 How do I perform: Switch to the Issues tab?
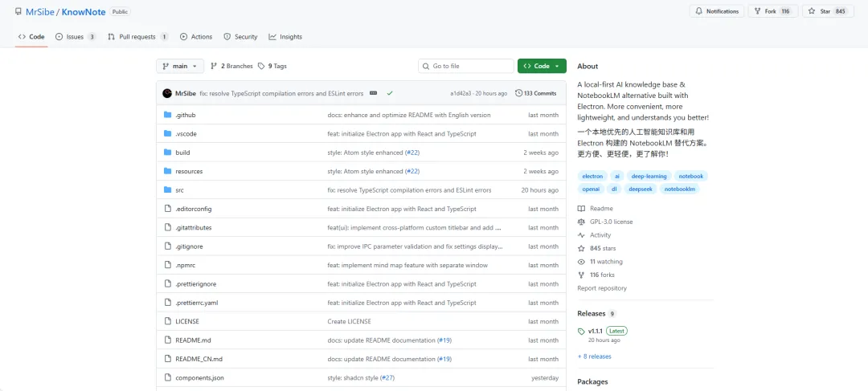click(76, 37)
